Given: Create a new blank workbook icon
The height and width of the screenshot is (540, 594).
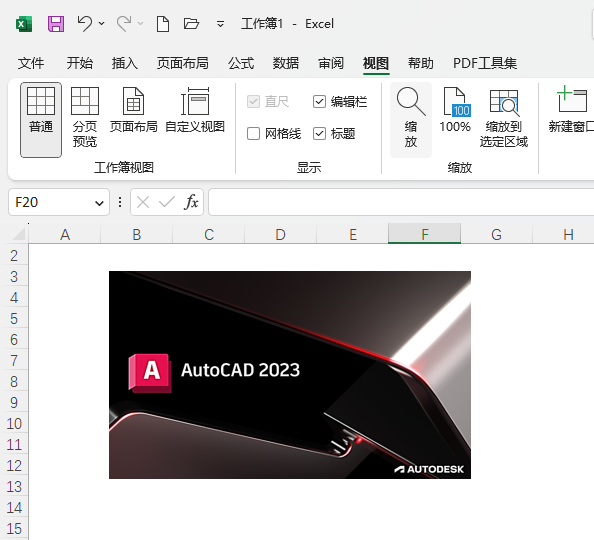Looking at the screenshot, I should (x=163, y=24).
